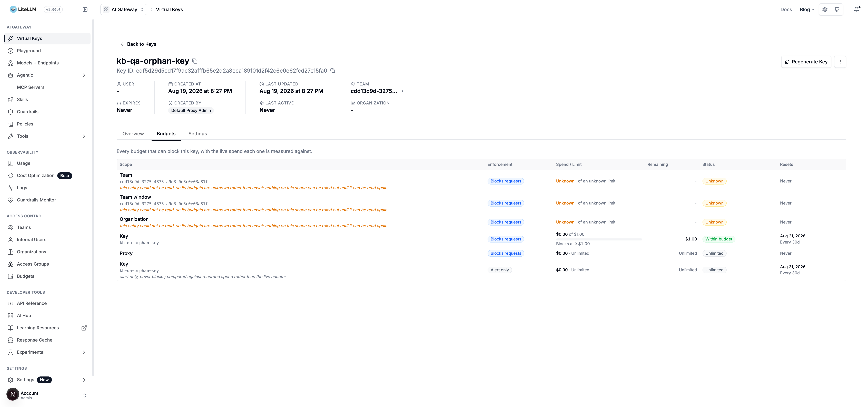Open notifications bell
868x407 pixels.
pos(856,9)
